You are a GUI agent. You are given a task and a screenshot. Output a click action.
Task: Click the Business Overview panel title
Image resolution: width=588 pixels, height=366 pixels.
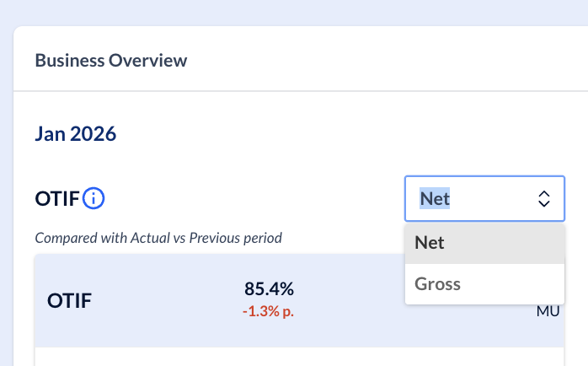click(x=111, y=61)
